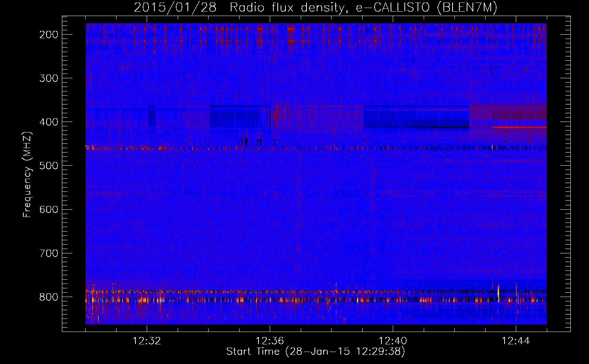
Task: Click the 12:36 time tick label
Action: click(x=270, y=341)
